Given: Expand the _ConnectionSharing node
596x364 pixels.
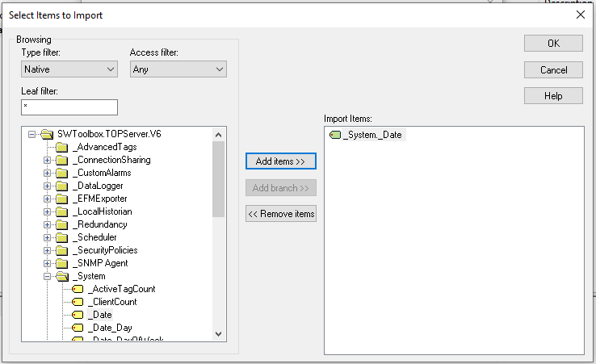Looking at the screenshot, I should 47,160.
